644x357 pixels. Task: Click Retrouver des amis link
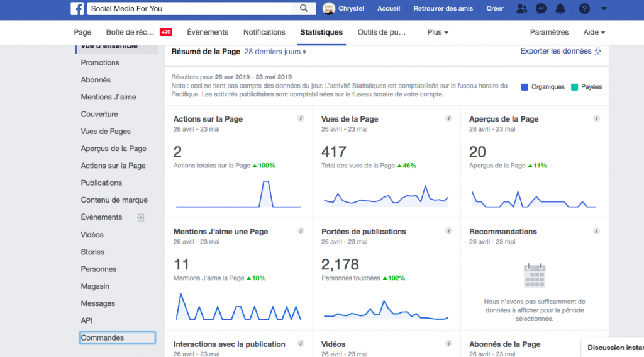pyautogui.click(x=443, y=8)
